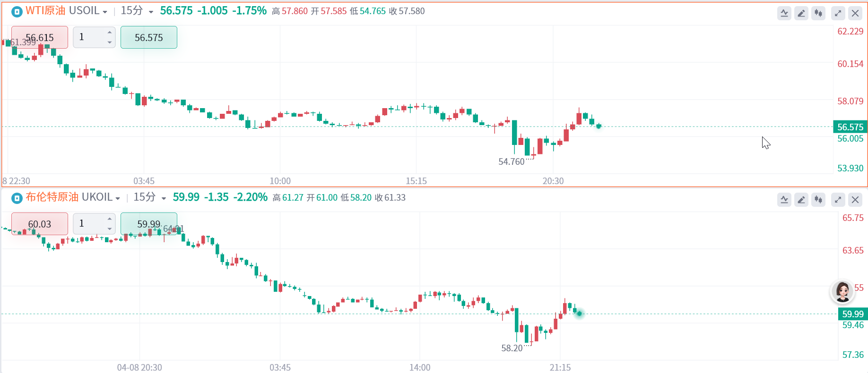
Task: Click the green 56.575 price button
Action: (149, 37)
